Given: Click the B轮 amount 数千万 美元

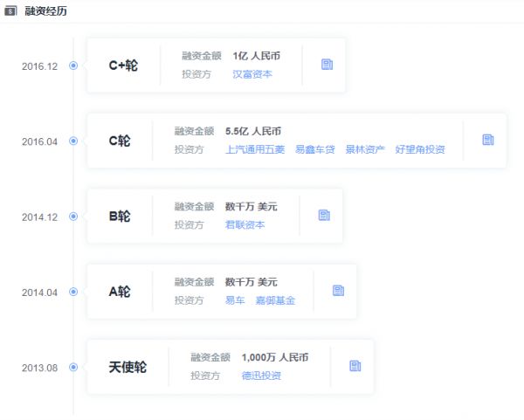Looking at the screenshot, I should click(x=251, y=206).
